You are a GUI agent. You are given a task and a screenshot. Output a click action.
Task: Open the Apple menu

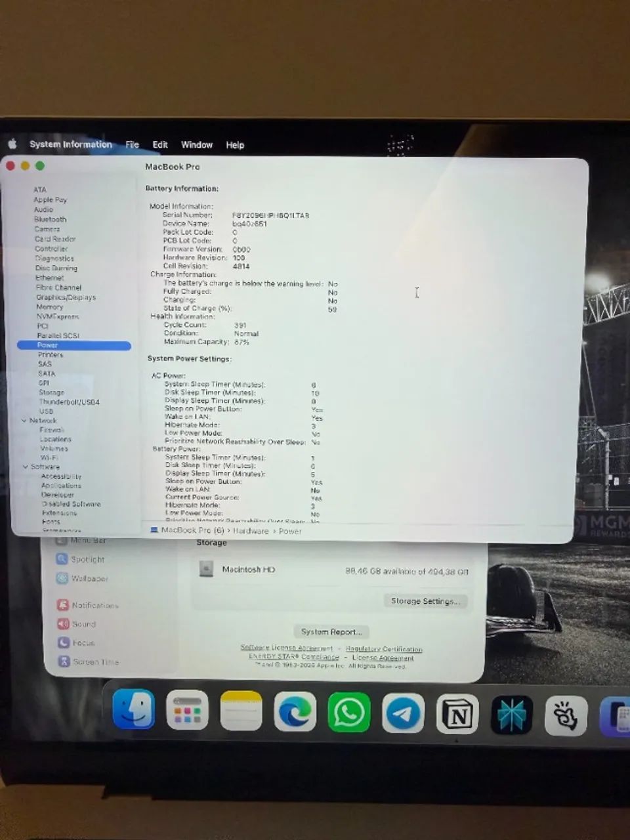[12, 144]
